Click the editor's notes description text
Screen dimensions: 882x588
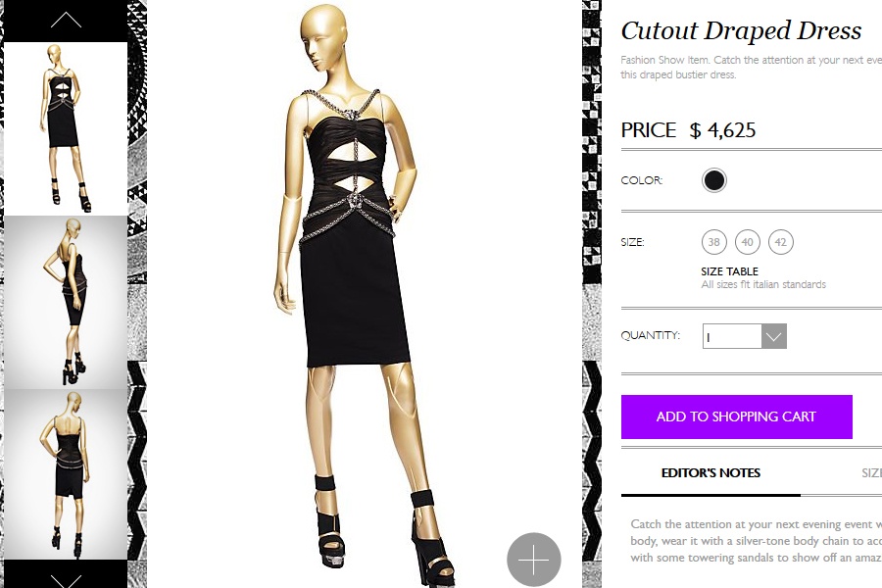click(756, 541)
